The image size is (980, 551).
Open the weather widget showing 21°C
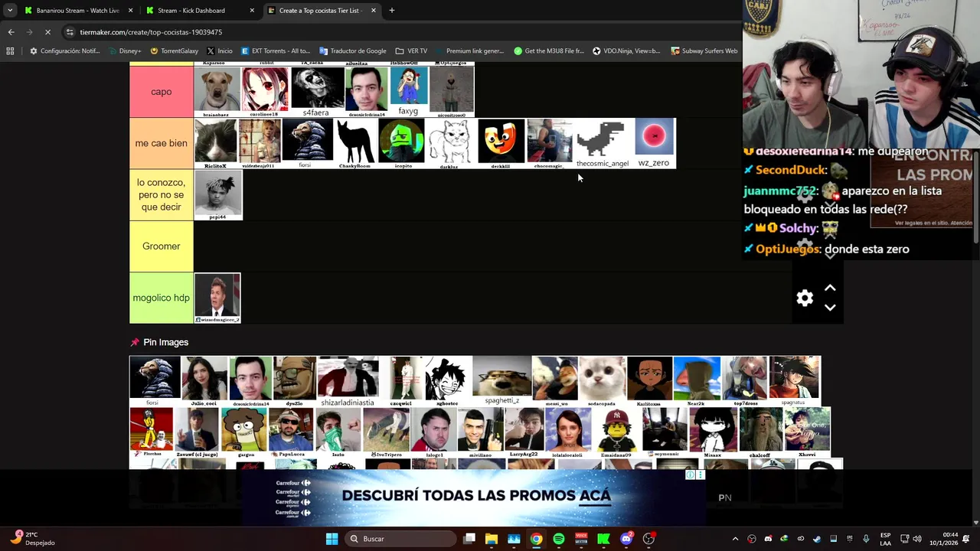[x=32, y=539]
